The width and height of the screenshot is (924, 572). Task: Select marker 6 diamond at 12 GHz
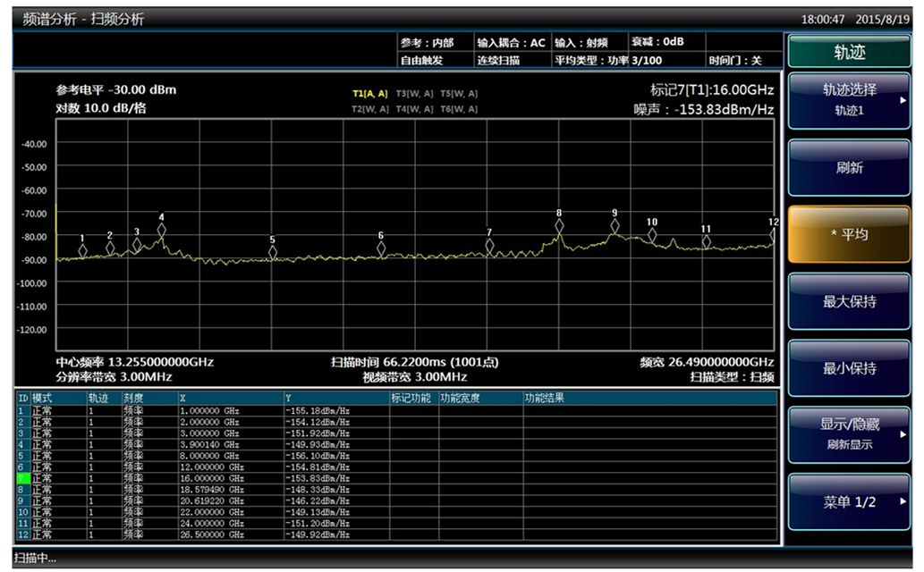click(x=381, y=249)
